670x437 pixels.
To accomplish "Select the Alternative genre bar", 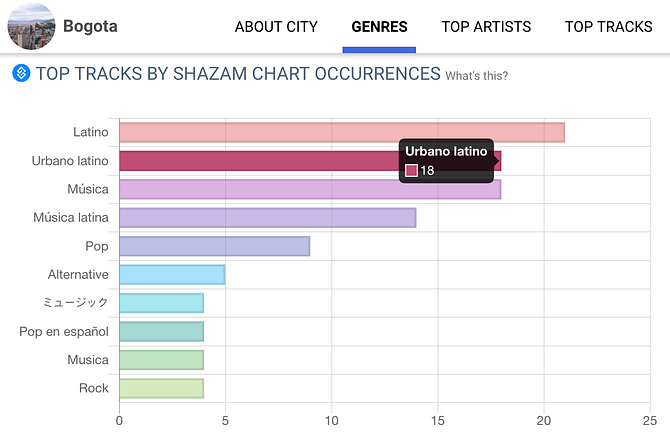I will [x=172, y=274].
